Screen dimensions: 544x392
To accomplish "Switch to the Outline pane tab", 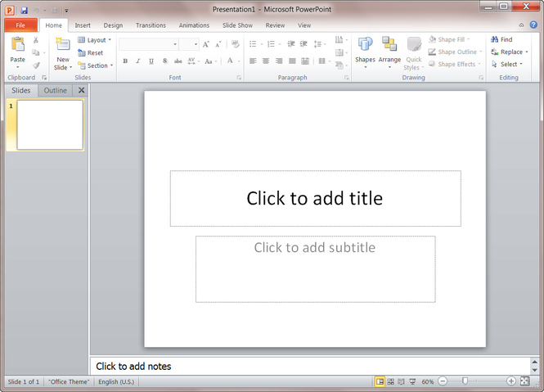I will [55, 90].
